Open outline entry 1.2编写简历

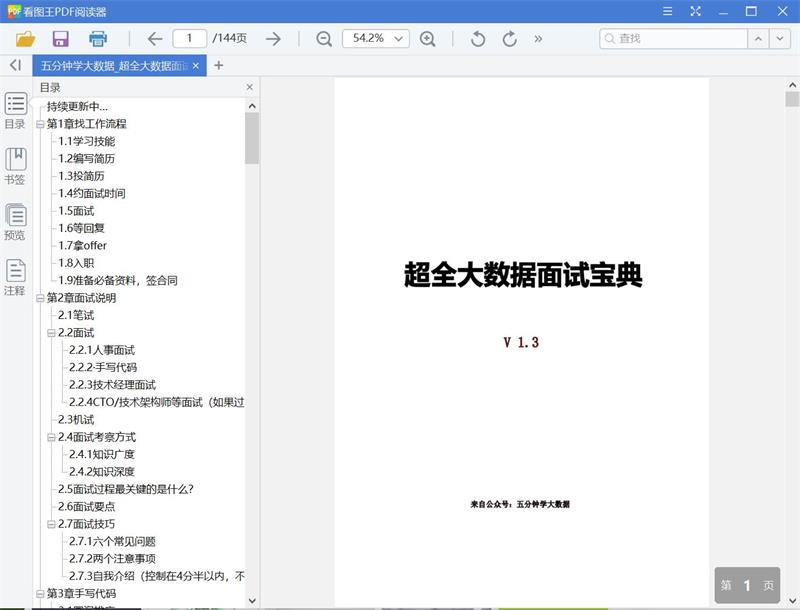86,159
